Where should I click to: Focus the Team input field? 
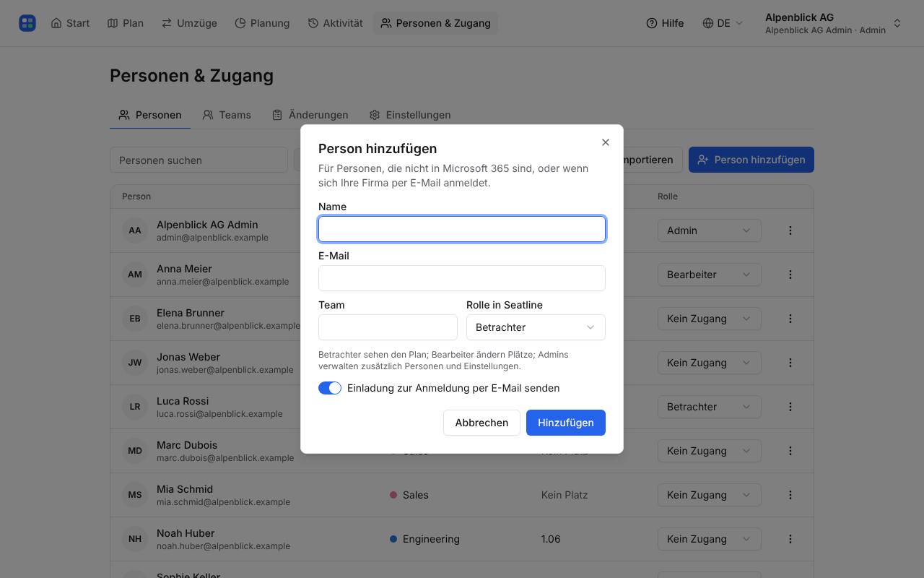click(388, 327)
